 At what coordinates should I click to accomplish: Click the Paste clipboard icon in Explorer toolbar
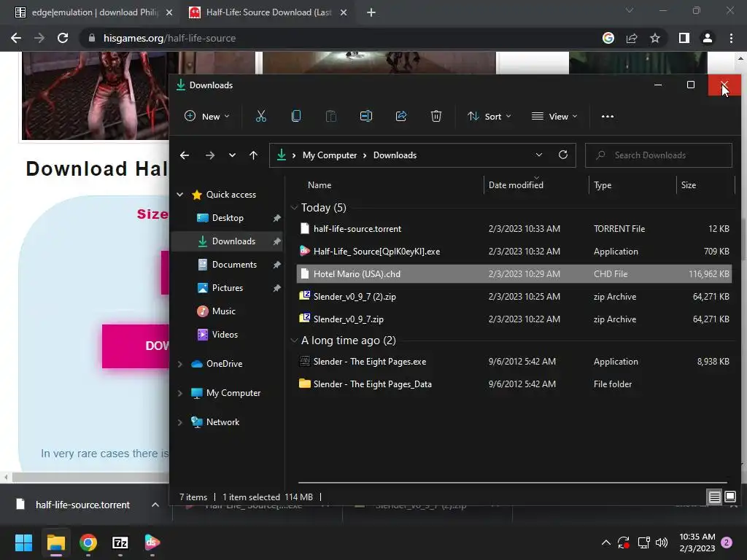tap(330, 116)
